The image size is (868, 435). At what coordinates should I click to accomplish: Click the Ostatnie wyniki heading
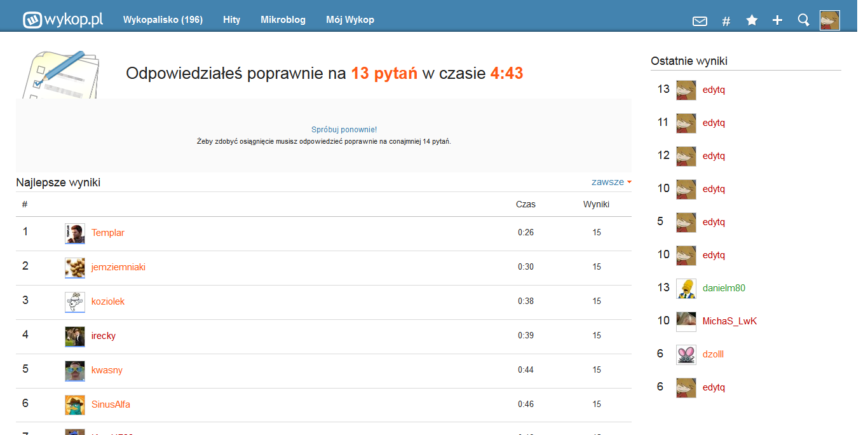(x=689, y=61)
